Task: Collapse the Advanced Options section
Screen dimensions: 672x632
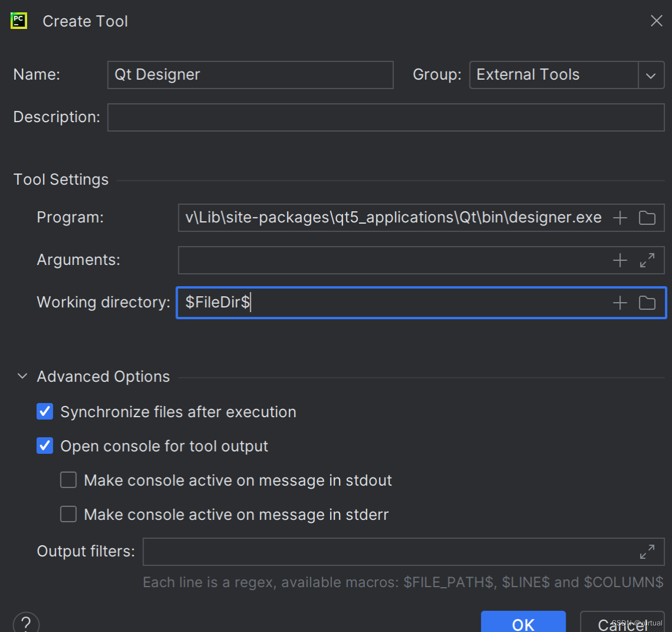Action: click(x=22, y=376)
